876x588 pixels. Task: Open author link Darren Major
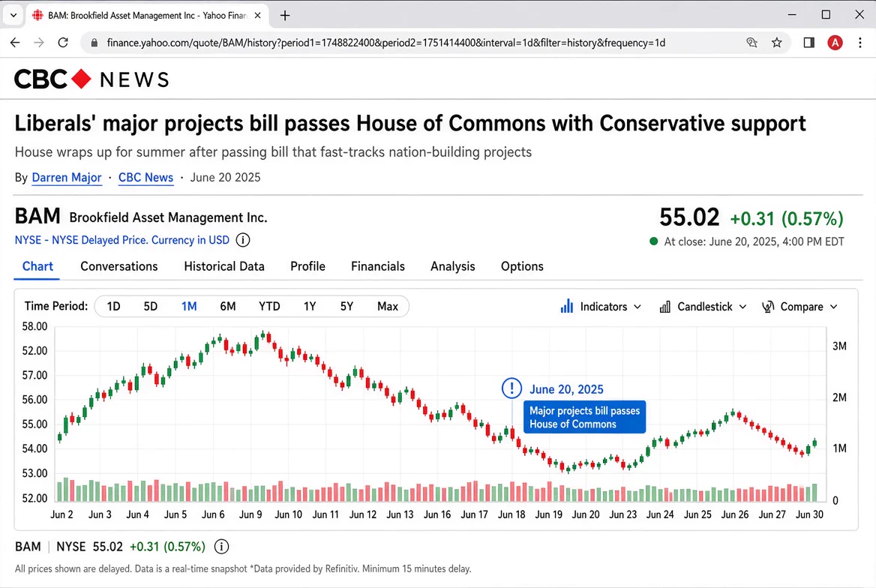(67, 178)
